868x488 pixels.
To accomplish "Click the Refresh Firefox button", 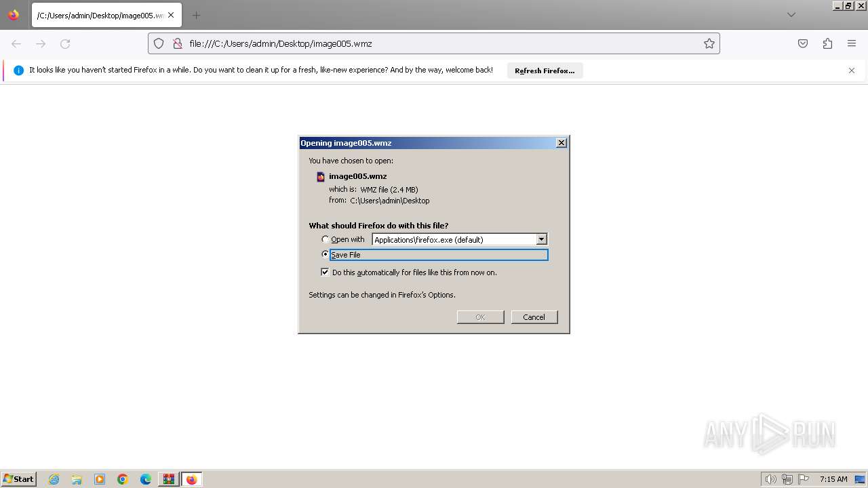I will pos(545,70).
